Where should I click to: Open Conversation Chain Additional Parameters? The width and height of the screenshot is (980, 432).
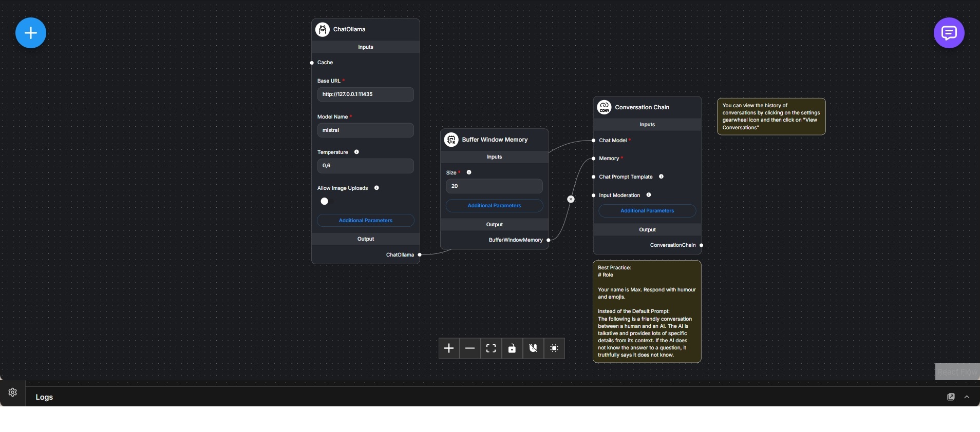pos(647,211)
